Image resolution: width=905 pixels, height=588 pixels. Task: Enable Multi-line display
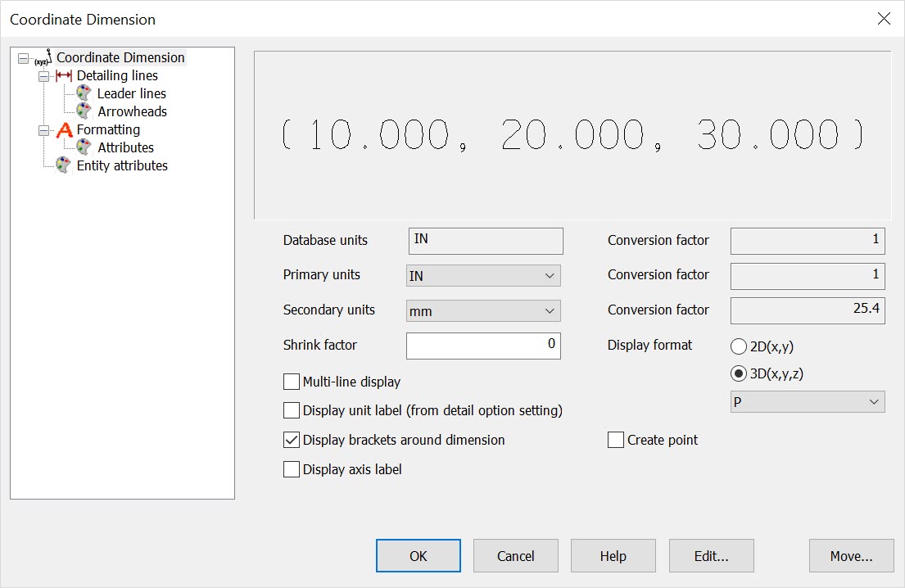pos(292,382)
